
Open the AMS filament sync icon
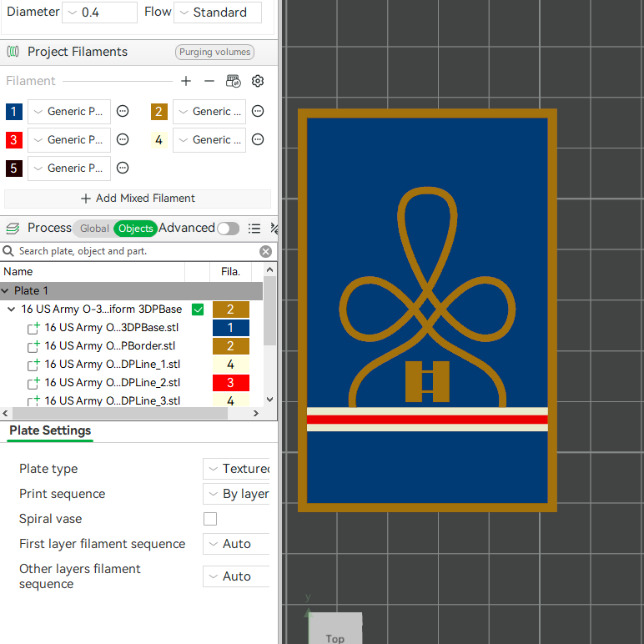point(234,81)
